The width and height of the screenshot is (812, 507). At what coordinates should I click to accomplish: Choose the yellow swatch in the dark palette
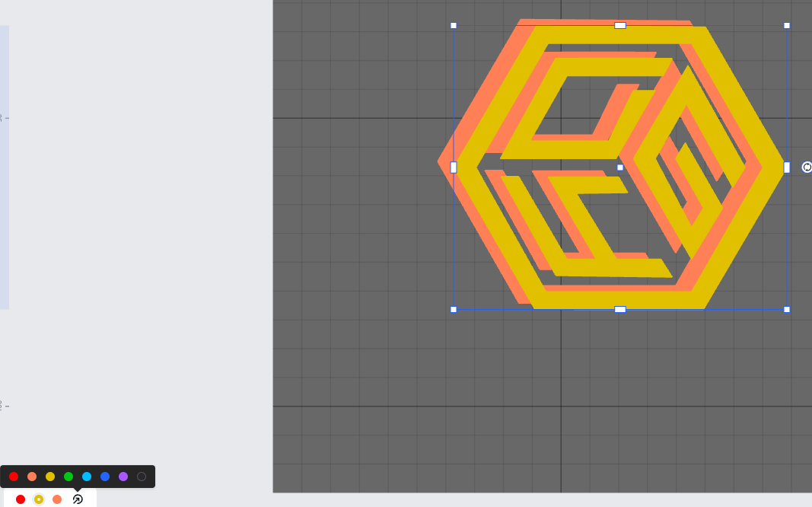tap(50, 477)
